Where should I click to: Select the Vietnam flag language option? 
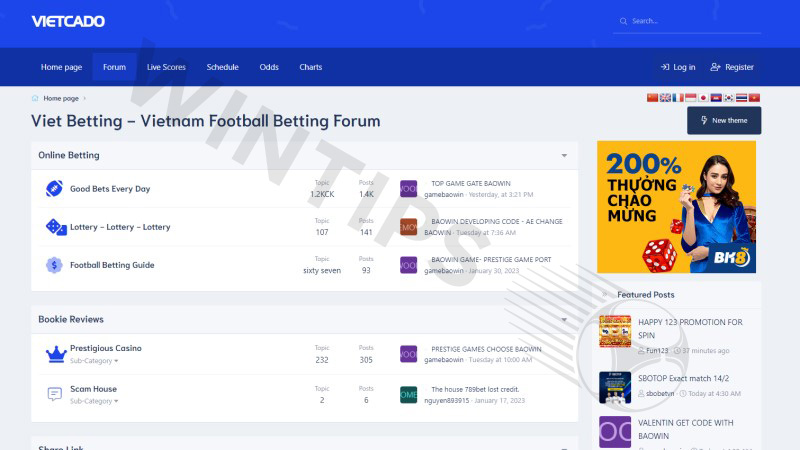(x=754, y=98)
